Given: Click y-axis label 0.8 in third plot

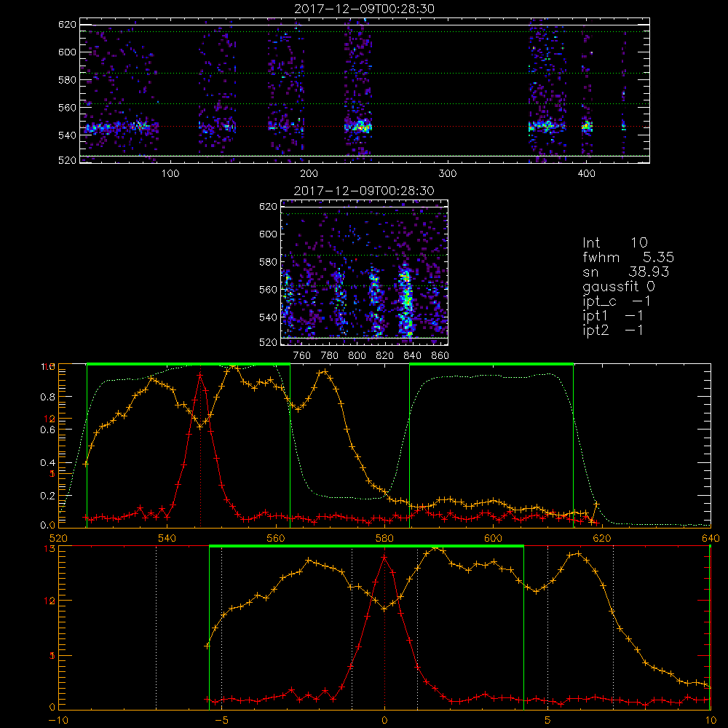Looking at the screenshot, I should point(48,397).
